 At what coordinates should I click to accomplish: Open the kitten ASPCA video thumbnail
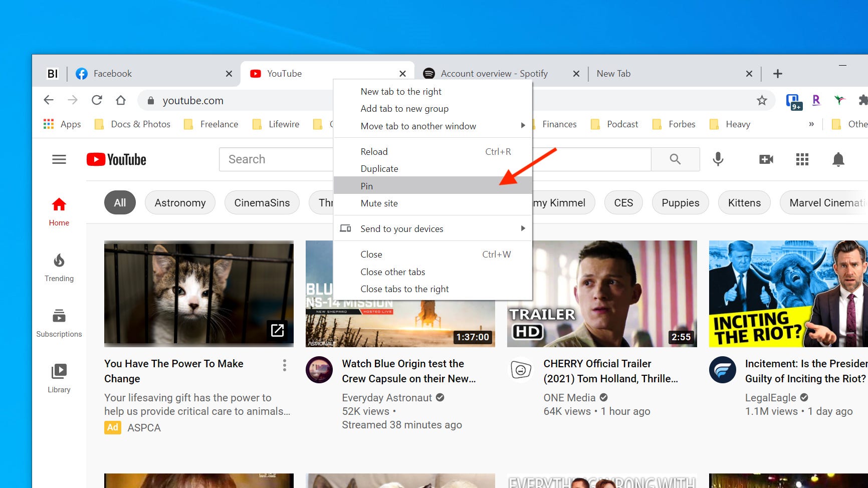click(199, 294)
